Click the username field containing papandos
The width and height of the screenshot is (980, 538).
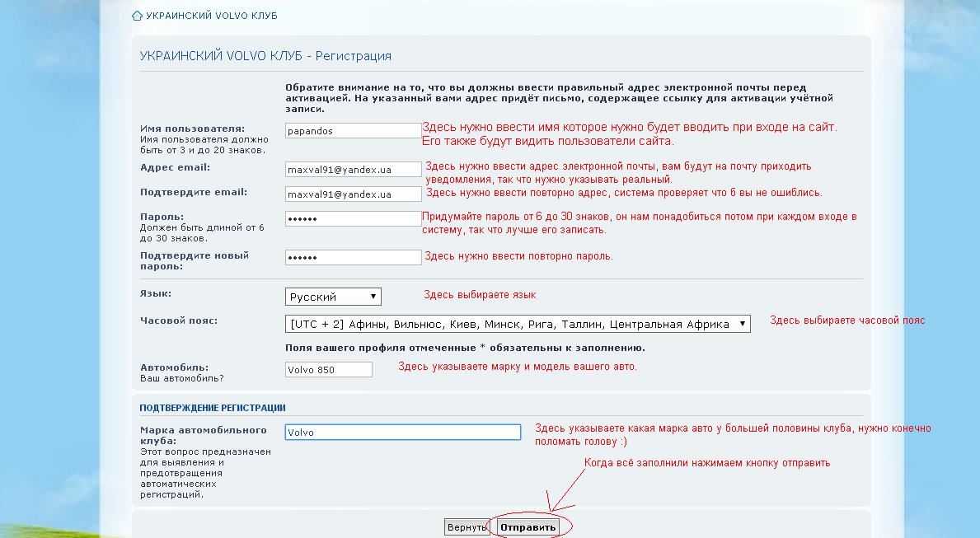point(353,130)
